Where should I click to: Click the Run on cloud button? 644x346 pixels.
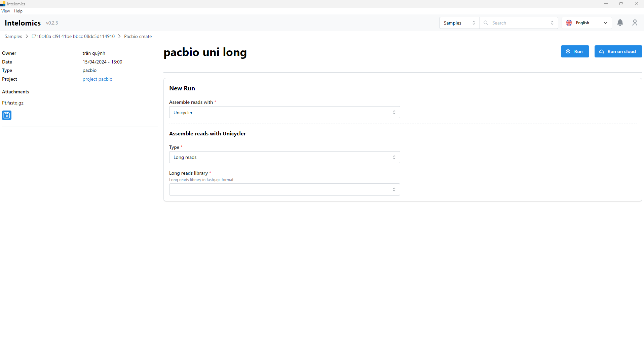(x=618, y=51)
